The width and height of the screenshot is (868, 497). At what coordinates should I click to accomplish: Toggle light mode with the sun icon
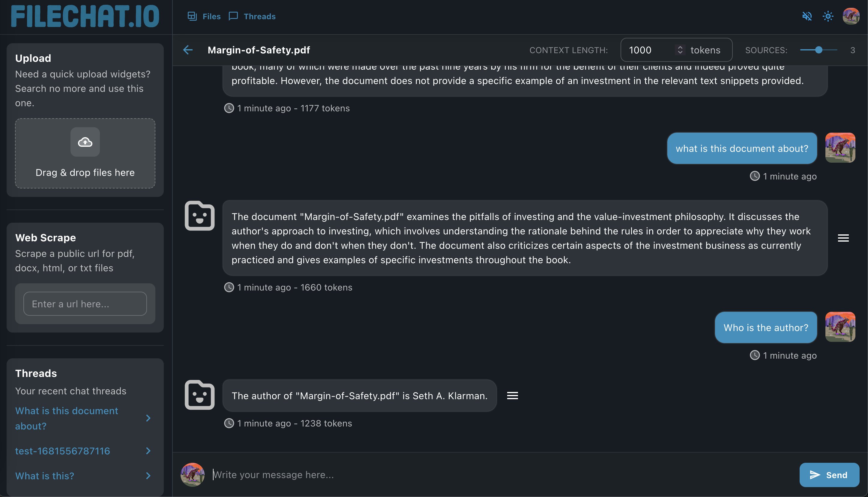[828, 16]
